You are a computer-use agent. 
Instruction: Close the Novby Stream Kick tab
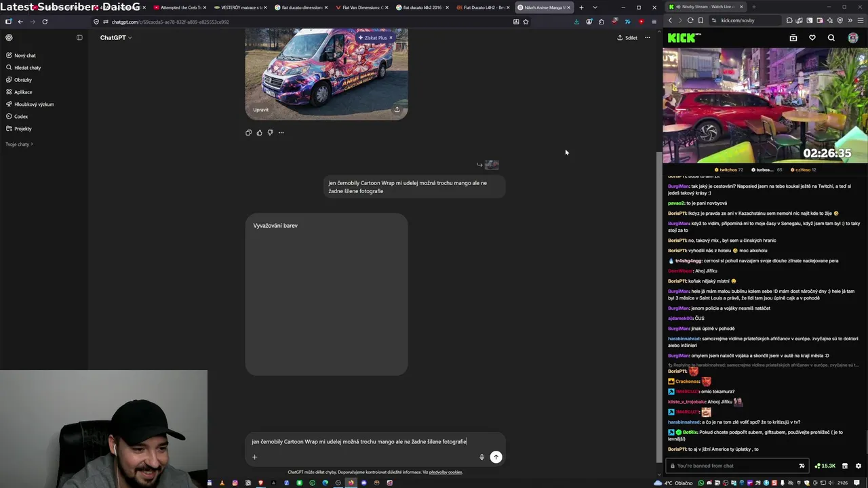click(741, 7)
